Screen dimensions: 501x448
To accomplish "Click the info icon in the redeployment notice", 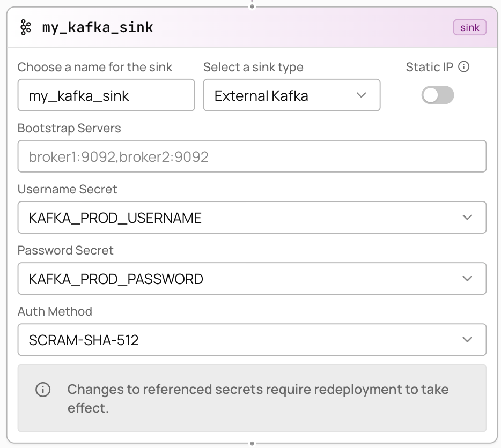I will tap(43, 390).
